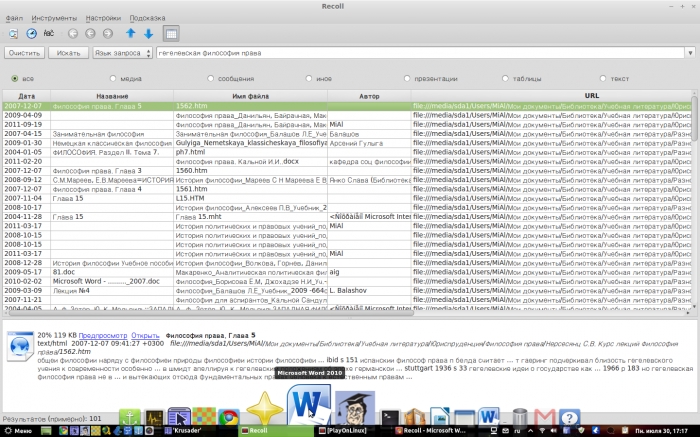Open document history clock icon
Viewport: 700px width, 437px height.
30,33
